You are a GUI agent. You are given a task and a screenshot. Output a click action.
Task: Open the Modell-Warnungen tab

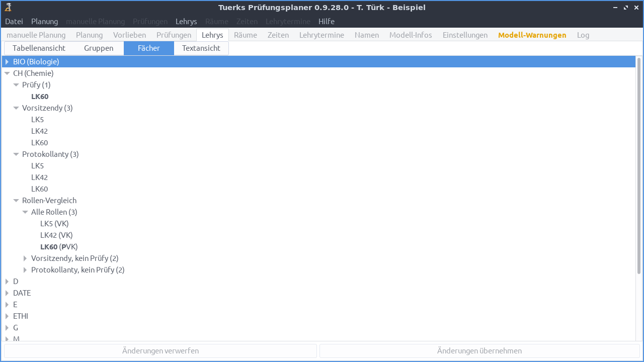click(532, 35)
